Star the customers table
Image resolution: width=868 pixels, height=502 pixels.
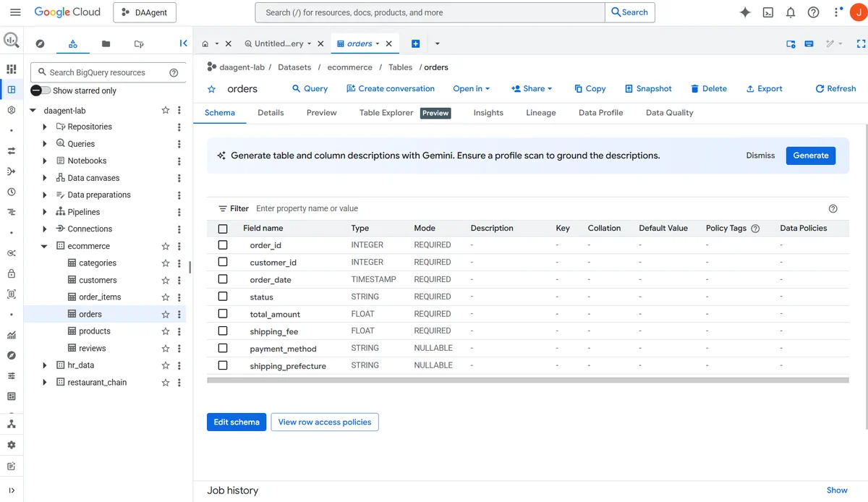[166, 280]
